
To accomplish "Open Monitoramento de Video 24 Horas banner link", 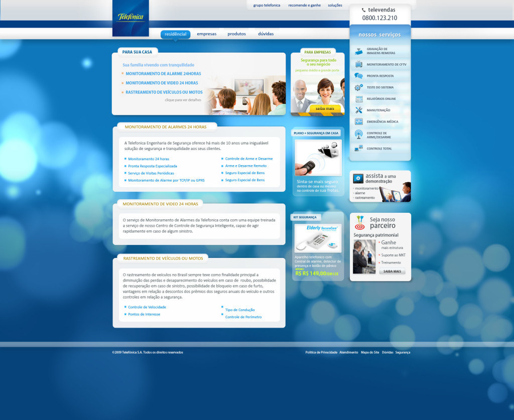I will coord(162,83).
